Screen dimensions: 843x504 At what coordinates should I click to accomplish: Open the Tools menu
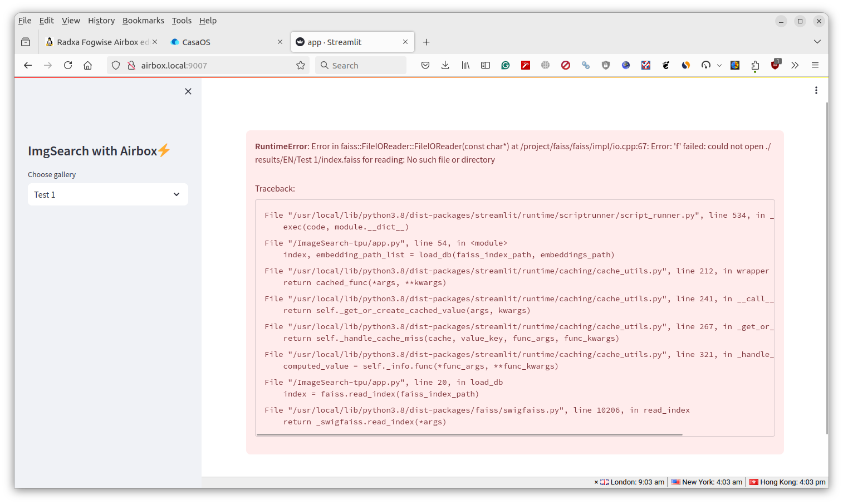click(182, 21)
